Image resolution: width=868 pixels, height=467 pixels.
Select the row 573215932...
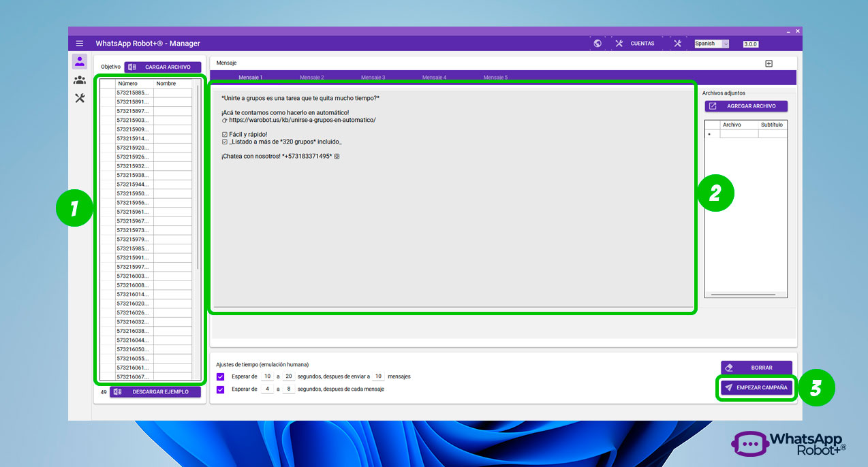click(x=146, y=166)
